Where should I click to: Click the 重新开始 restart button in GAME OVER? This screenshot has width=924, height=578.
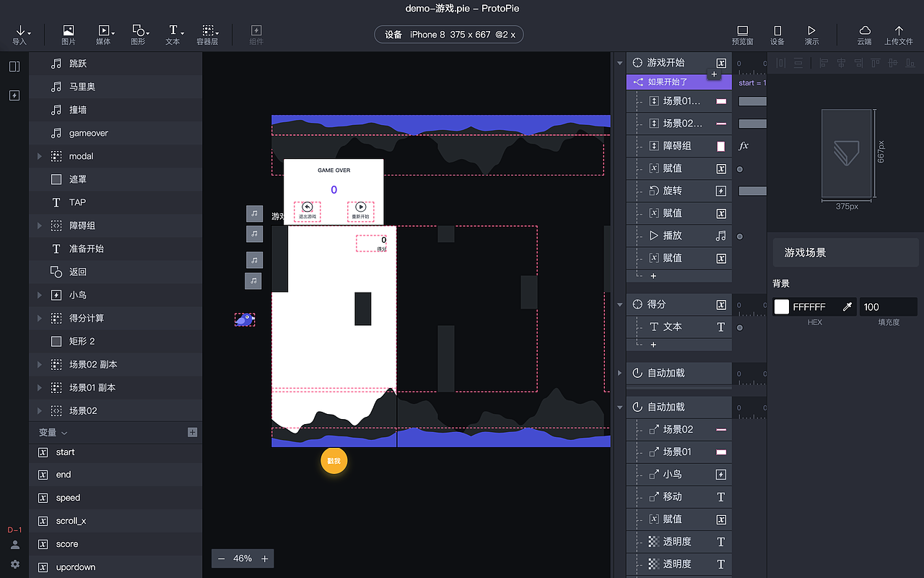click(360, 208)
